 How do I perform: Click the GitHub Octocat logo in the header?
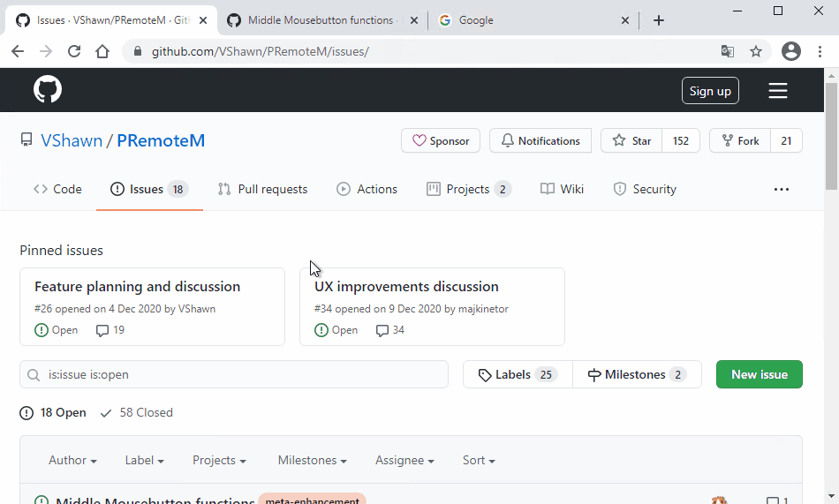[x=48, y=89]
